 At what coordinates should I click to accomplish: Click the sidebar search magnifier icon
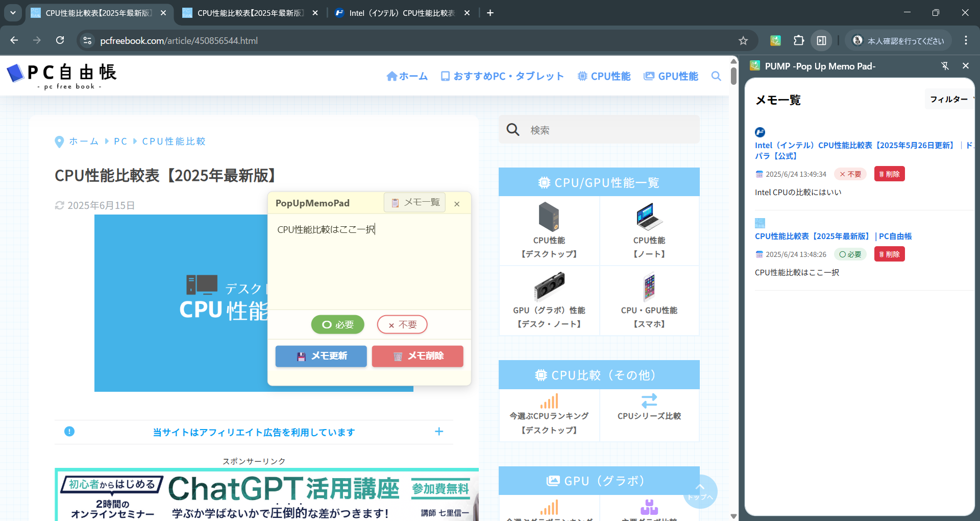click(x=512, y=130)
